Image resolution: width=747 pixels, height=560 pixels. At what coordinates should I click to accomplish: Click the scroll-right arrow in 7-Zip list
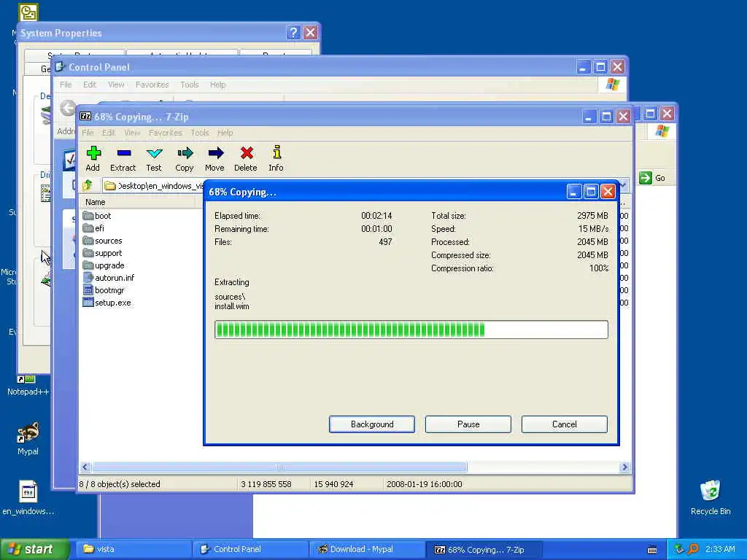click(x=625, y=467)
